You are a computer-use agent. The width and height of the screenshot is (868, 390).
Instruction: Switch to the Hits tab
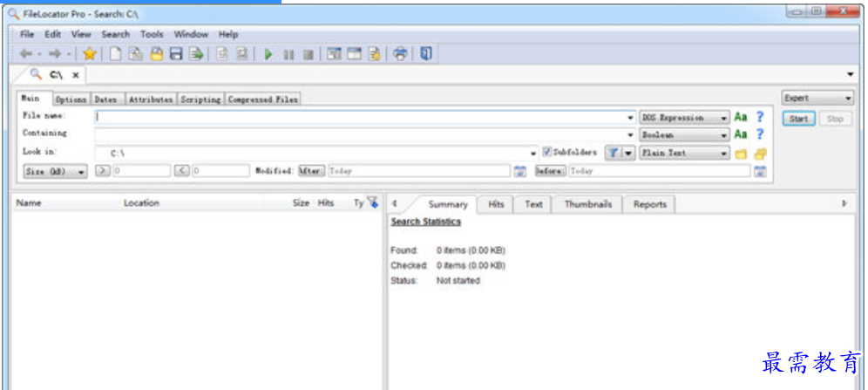pos(496,204)
